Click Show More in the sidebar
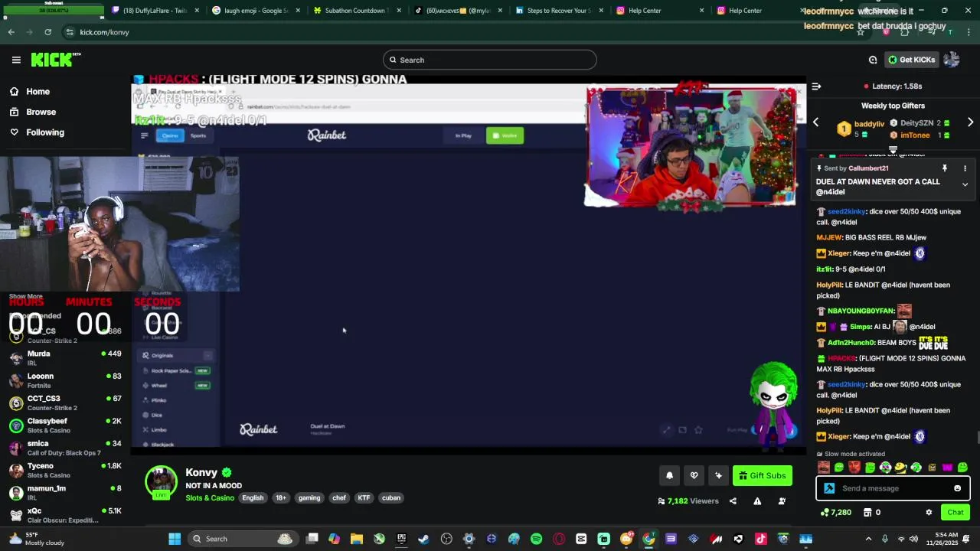Viewport: 980px width, 551px height. tap(25, 296)
